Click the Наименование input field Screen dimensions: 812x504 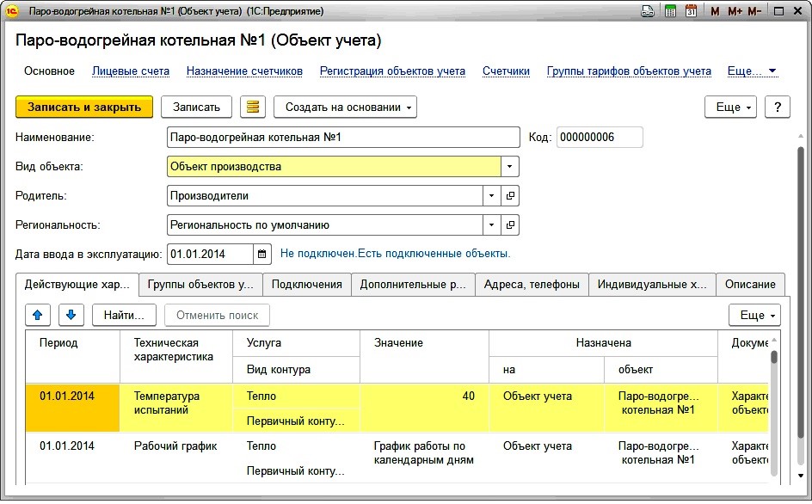coord(342,138)
